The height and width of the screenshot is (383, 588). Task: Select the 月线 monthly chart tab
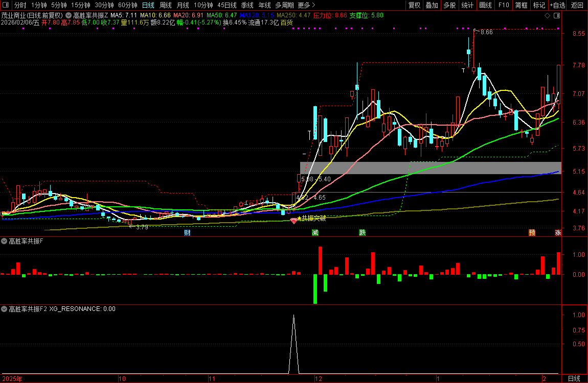(x=183, y=5)
